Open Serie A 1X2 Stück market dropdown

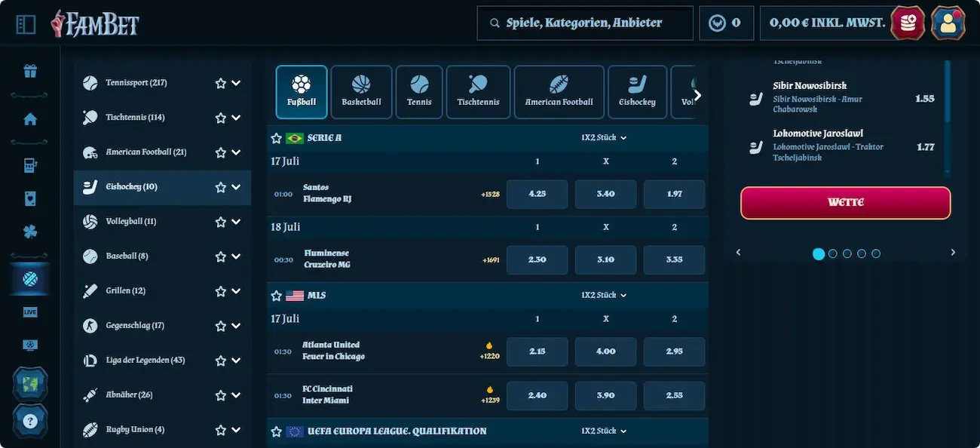604,138
